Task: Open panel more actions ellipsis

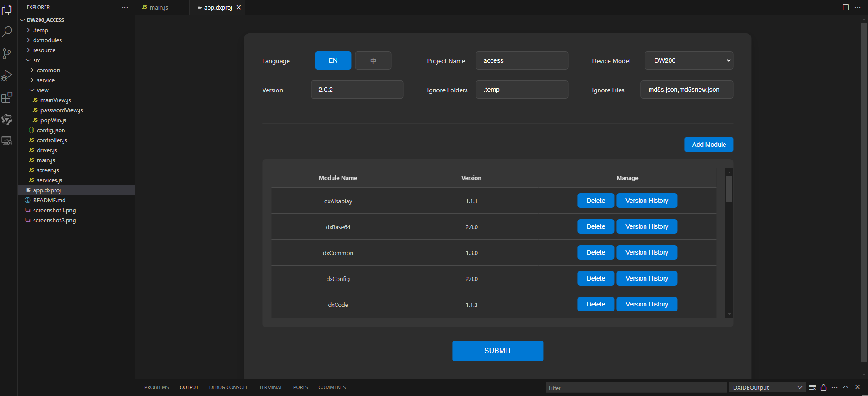Action: click(834, 387)
